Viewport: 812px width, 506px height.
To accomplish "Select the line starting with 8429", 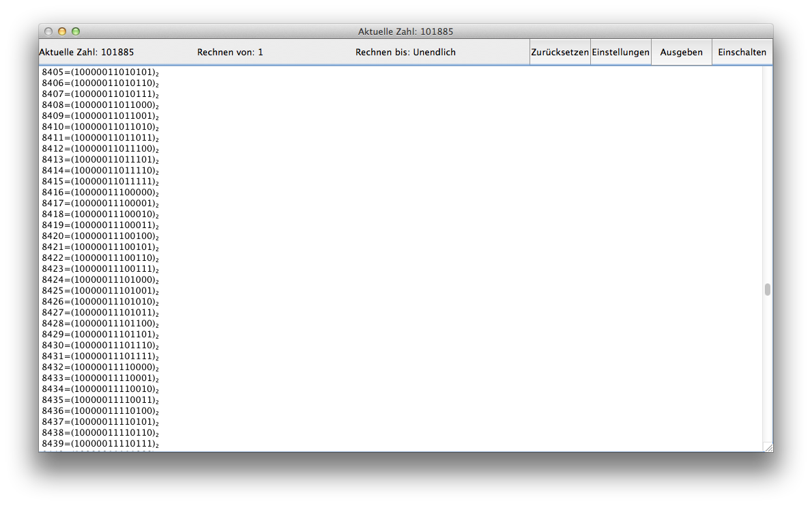I will pos(100,334).
